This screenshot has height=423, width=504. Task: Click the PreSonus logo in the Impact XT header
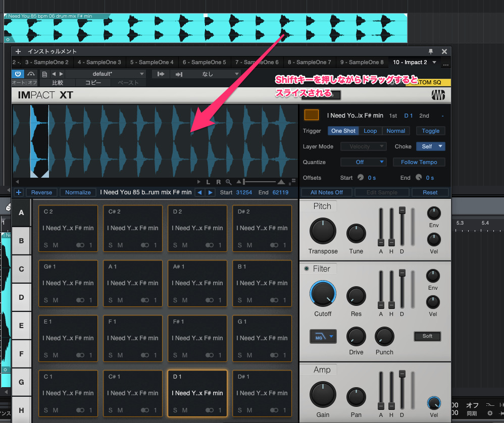(x=438, y=95)
